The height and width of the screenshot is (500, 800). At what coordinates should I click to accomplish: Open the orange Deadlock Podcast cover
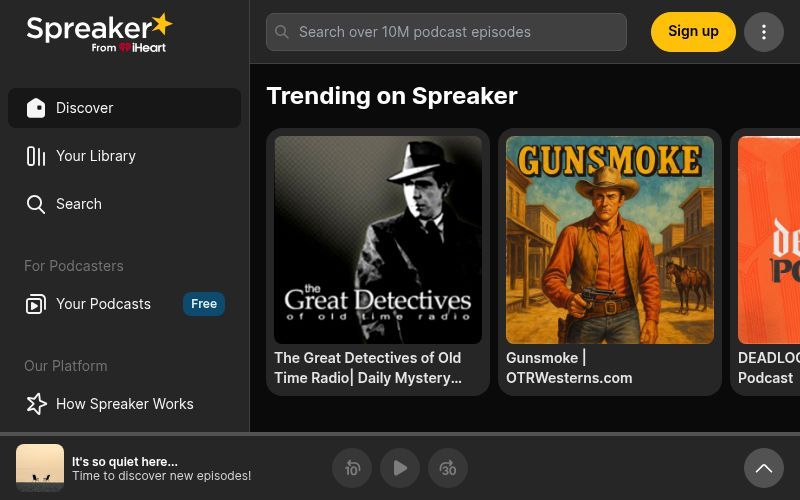point(769,240)
